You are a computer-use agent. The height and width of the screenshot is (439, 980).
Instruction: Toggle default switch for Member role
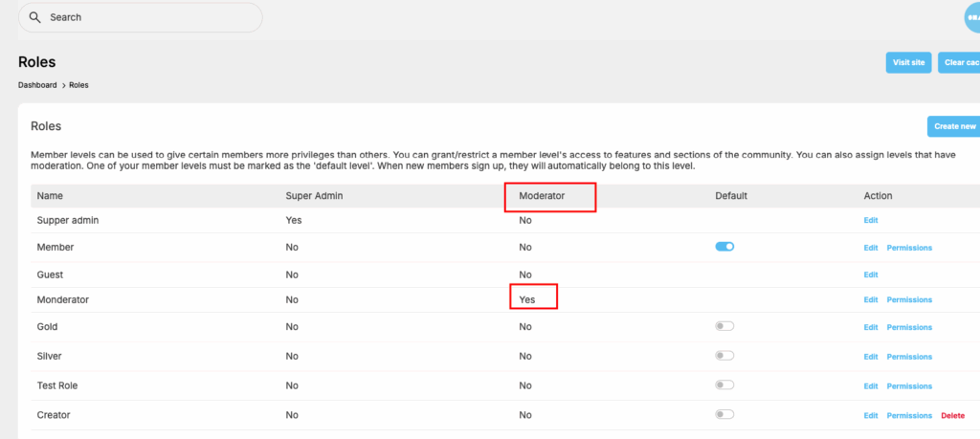point(724,247)
